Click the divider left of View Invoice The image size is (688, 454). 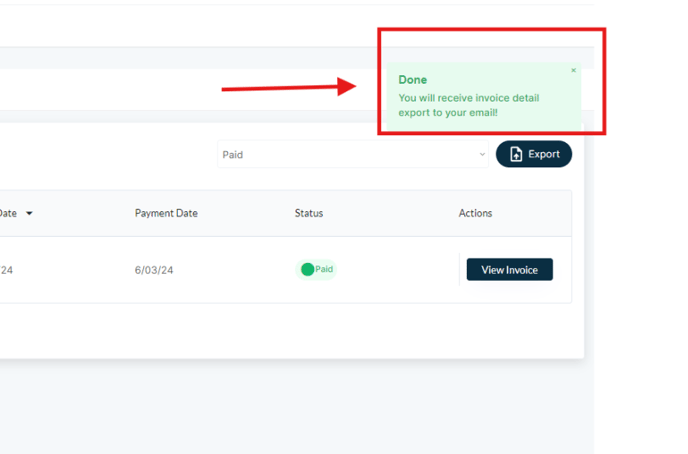point(459,270)
